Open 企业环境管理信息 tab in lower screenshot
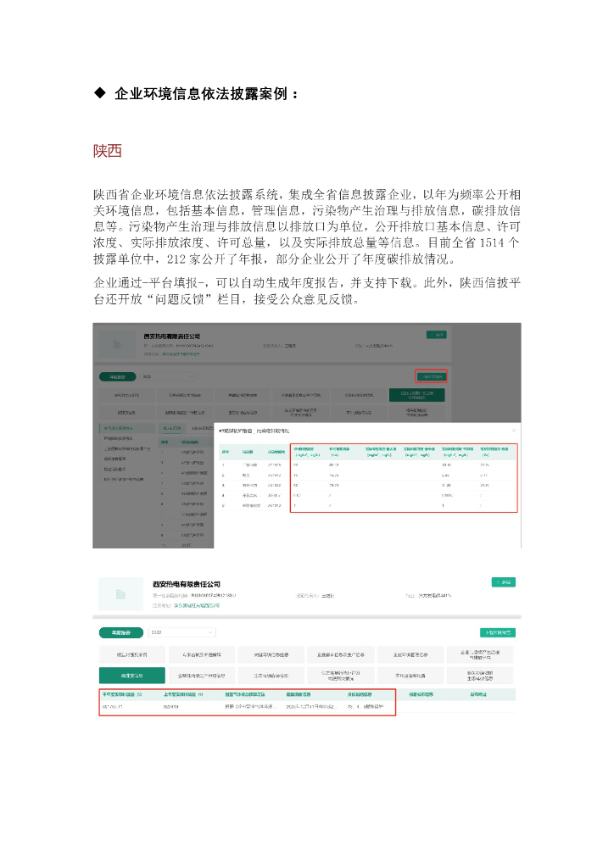Viewport: 614px width, 868px height. coord(410,654)
